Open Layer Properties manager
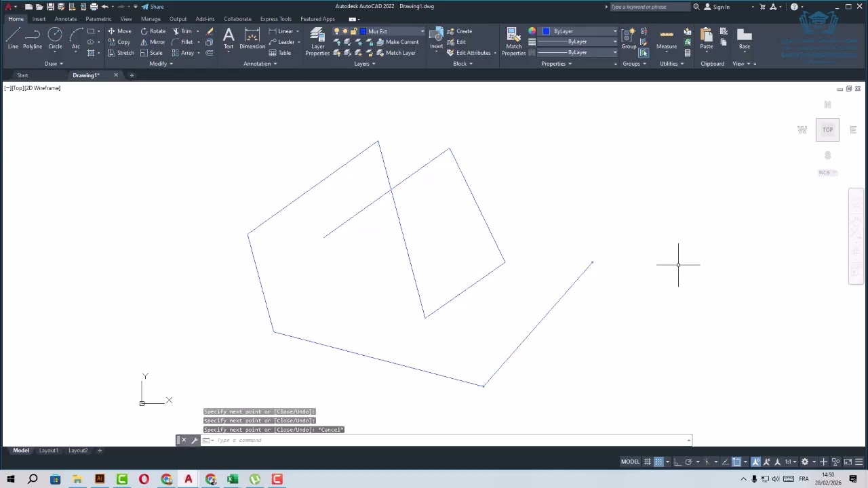This screenshot has width=868, height=488. pos(317,41)
